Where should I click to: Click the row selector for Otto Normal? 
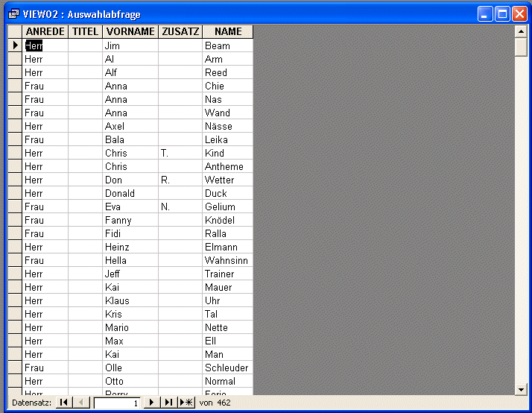(x=15, y=381)
